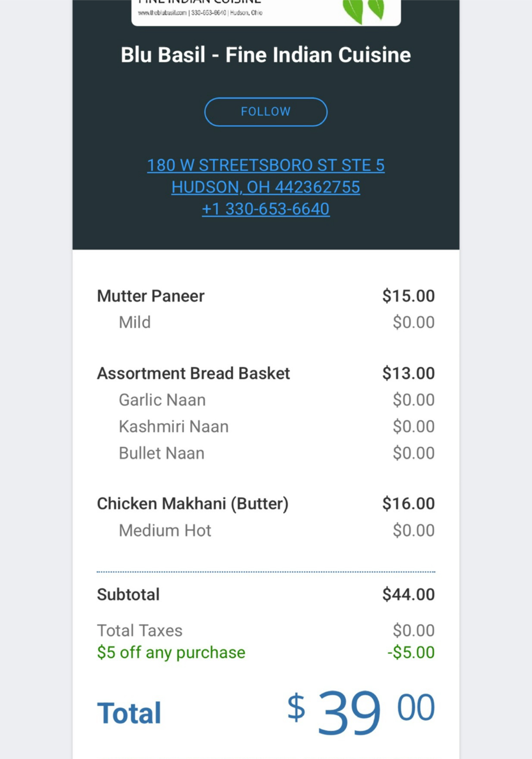532x759 pixels.
Task: Click the $5 off any purchase discount
Action: pos(171,653)
